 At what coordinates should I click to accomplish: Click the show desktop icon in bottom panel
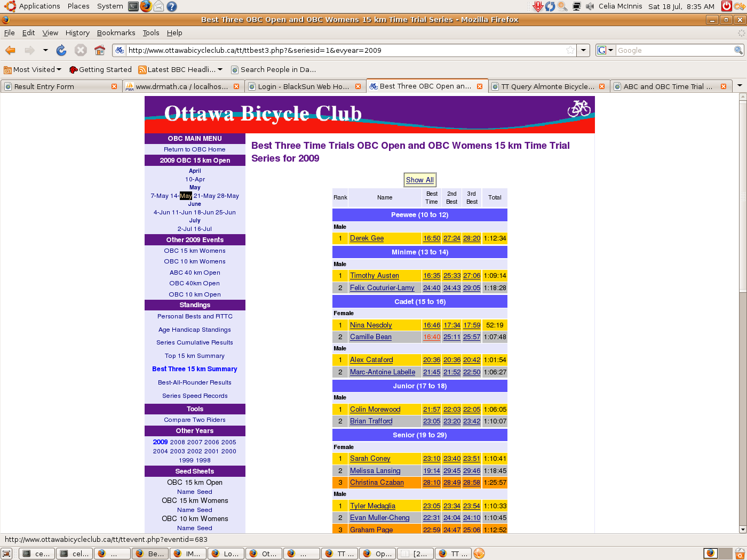click(6, 554)
